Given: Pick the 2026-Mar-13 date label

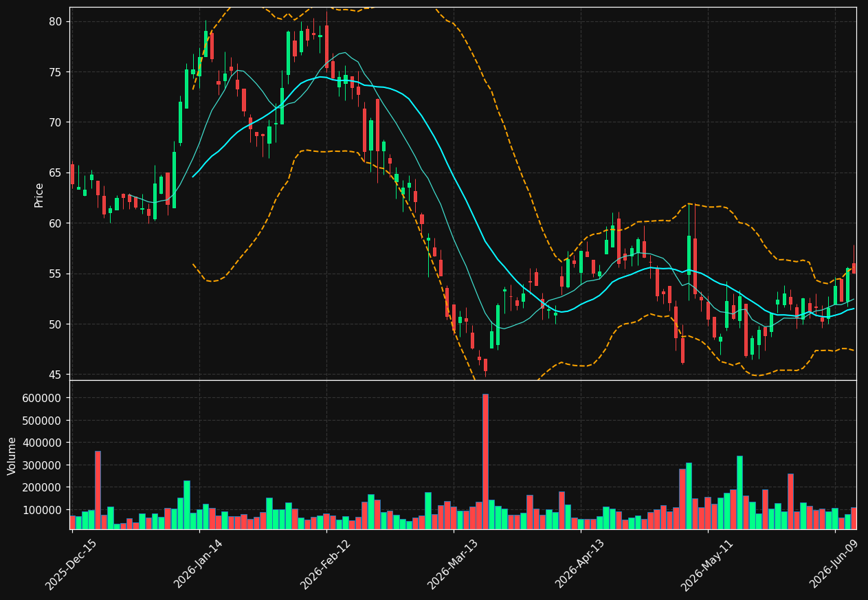Looking at the screenshot, I should [452, 564].
